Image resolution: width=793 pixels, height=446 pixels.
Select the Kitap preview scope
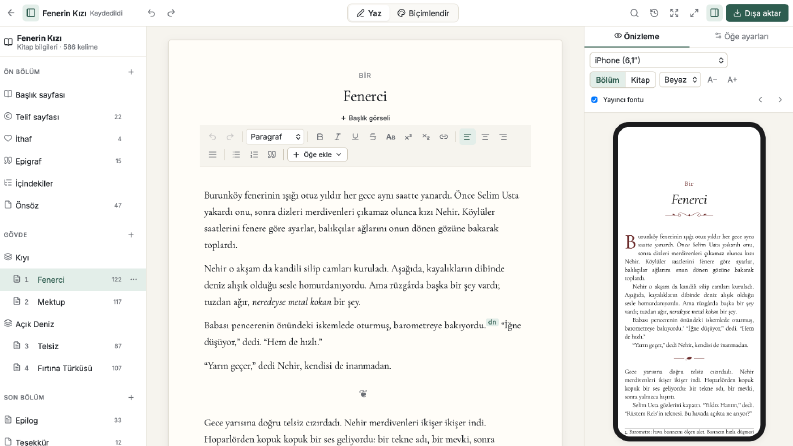tap(640, 80)
